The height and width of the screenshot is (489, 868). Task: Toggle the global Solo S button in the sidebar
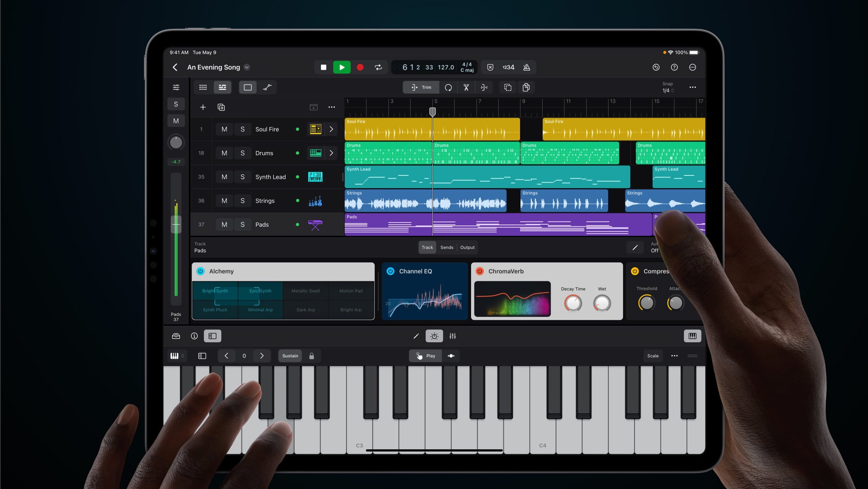click(x=176, y=104)
